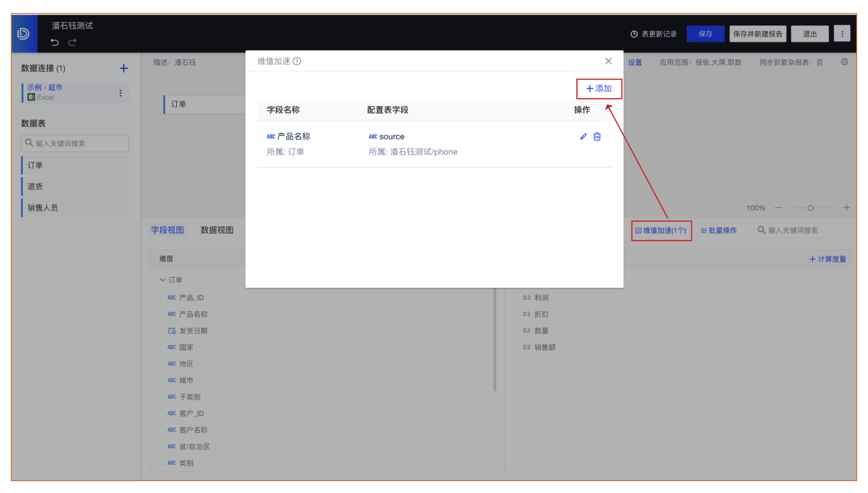Click the three-dot menu at top right corner
The image size is (868, 493).
(x=842, y=33)
